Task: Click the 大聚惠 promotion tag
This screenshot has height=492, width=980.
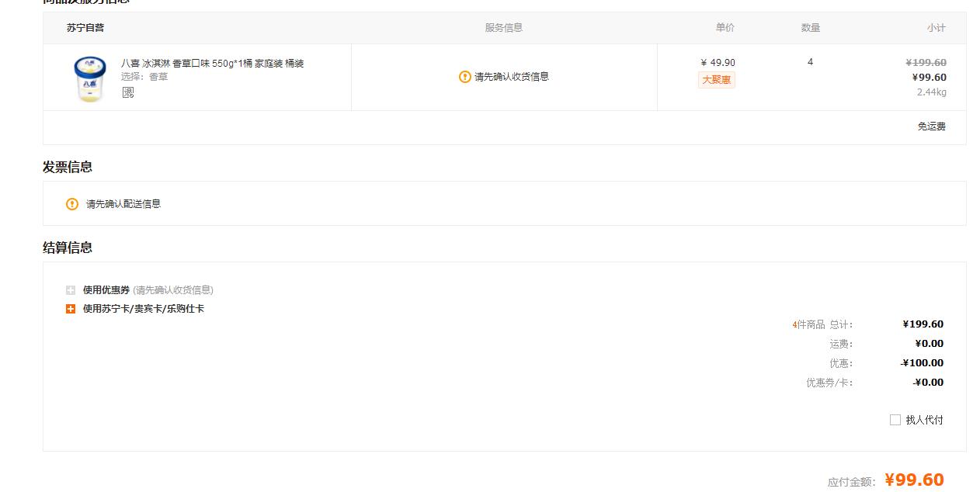Action: (x=717, y=80)
